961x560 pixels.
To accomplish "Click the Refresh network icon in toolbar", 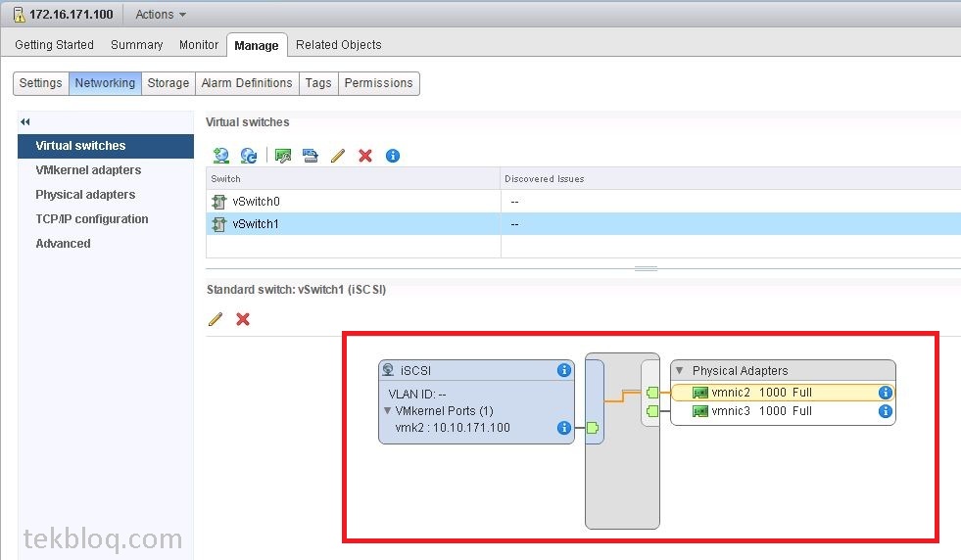I will [x=249, y=156].
